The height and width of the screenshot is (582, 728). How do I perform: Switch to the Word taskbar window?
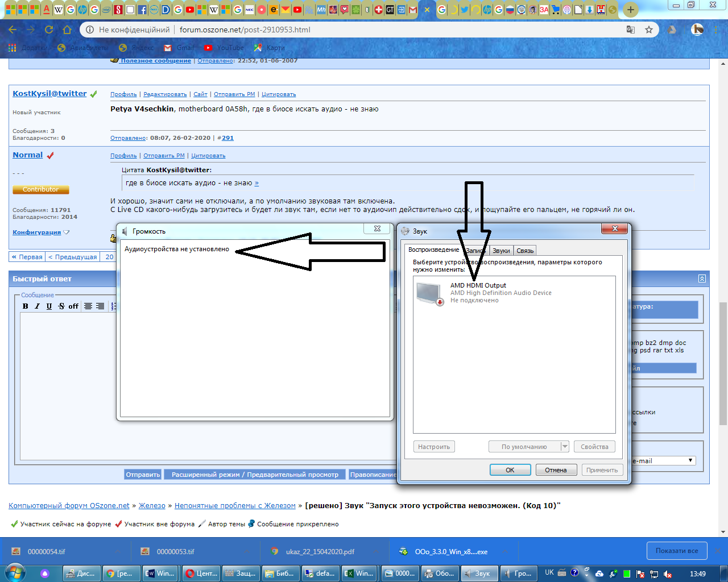click(159, 573)
